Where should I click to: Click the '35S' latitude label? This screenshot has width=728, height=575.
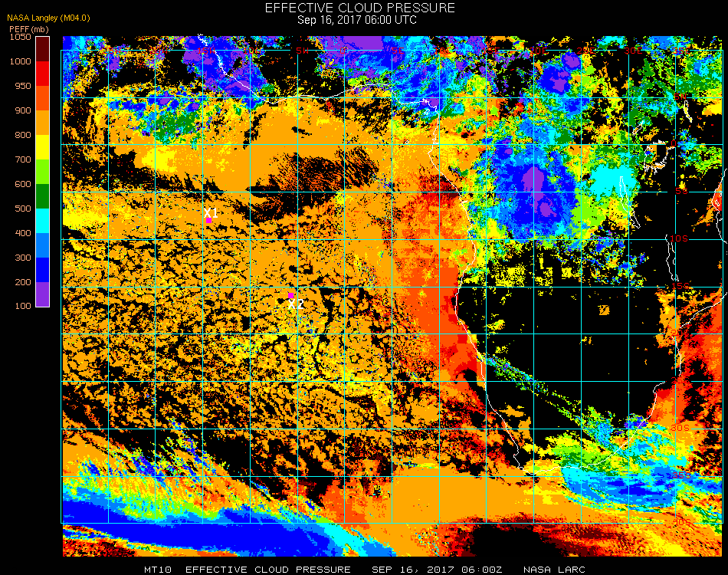pos(681,475)
